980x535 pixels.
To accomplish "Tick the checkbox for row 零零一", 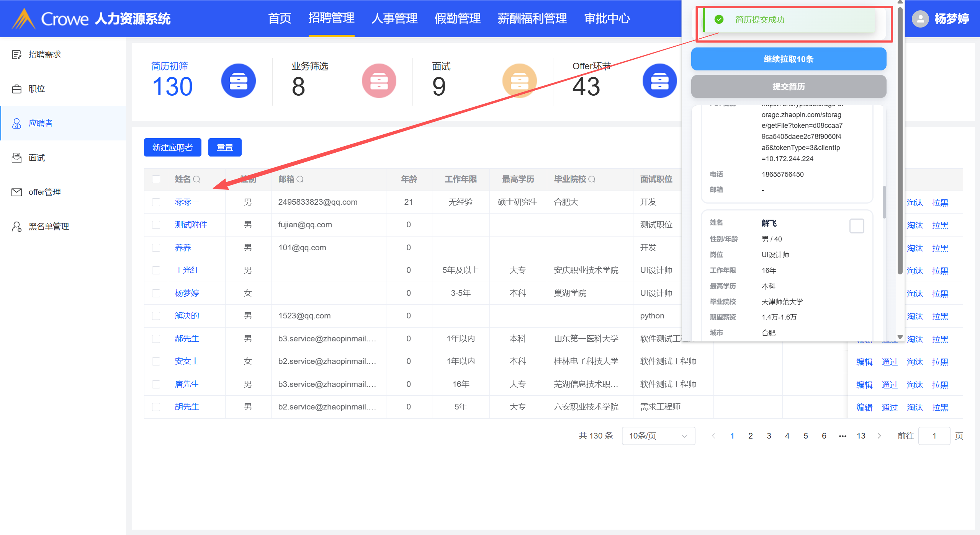I will click(x=156, y=202).
